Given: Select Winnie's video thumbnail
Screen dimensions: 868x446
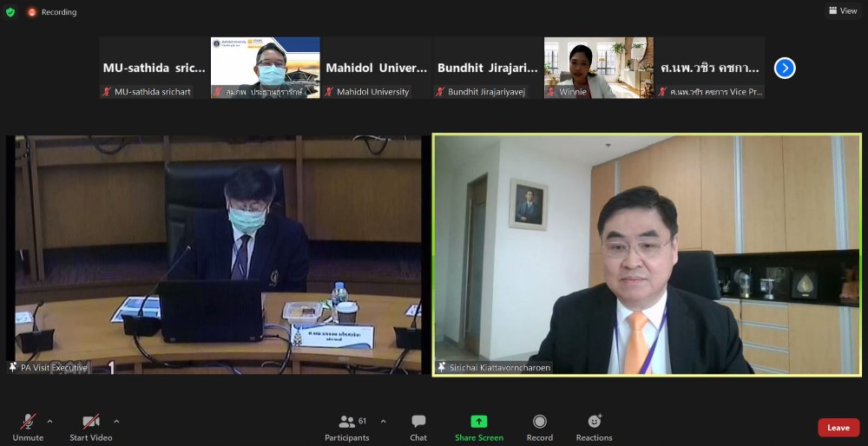Looking at the screenshot, I should (598, 68).
